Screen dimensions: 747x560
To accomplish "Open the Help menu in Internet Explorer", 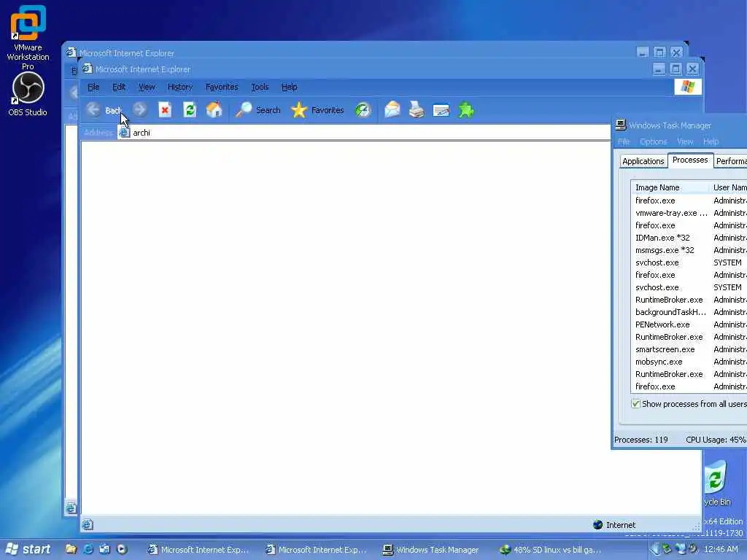I will [x=289, y=87].
